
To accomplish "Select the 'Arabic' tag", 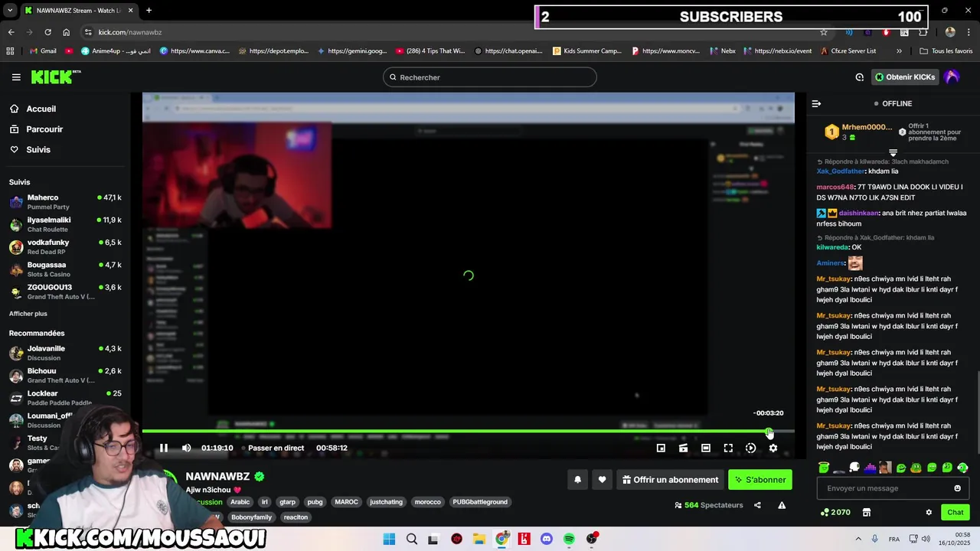I will (240, 502).
